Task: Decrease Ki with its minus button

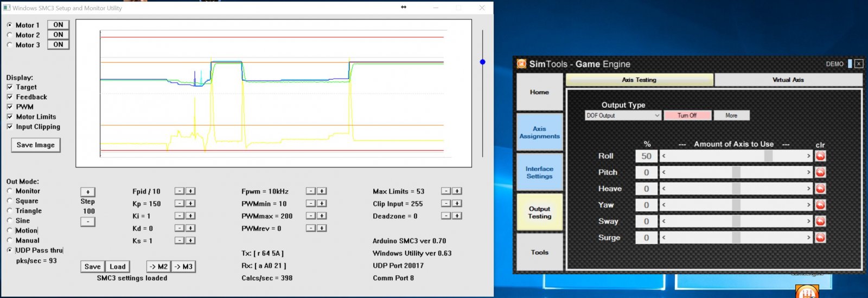Action: 180,216
